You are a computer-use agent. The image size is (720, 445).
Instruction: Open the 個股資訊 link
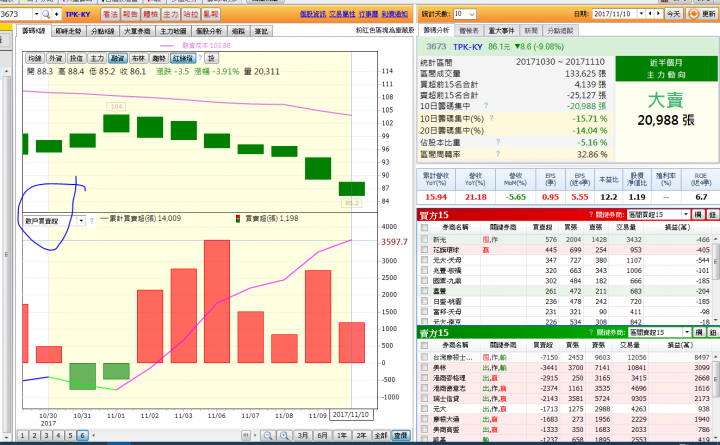(x=313, y=14)
